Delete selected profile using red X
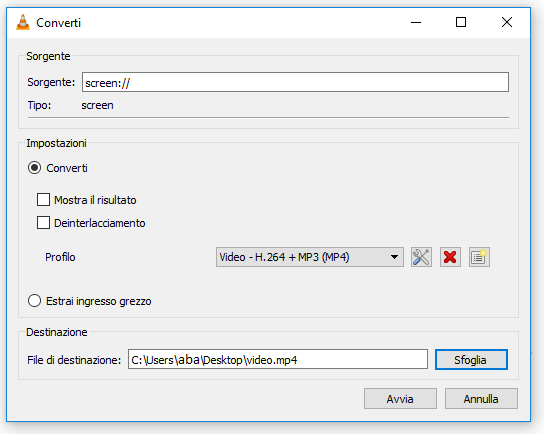The width and height of the screenshot is (544, 434). pos(450,257)
